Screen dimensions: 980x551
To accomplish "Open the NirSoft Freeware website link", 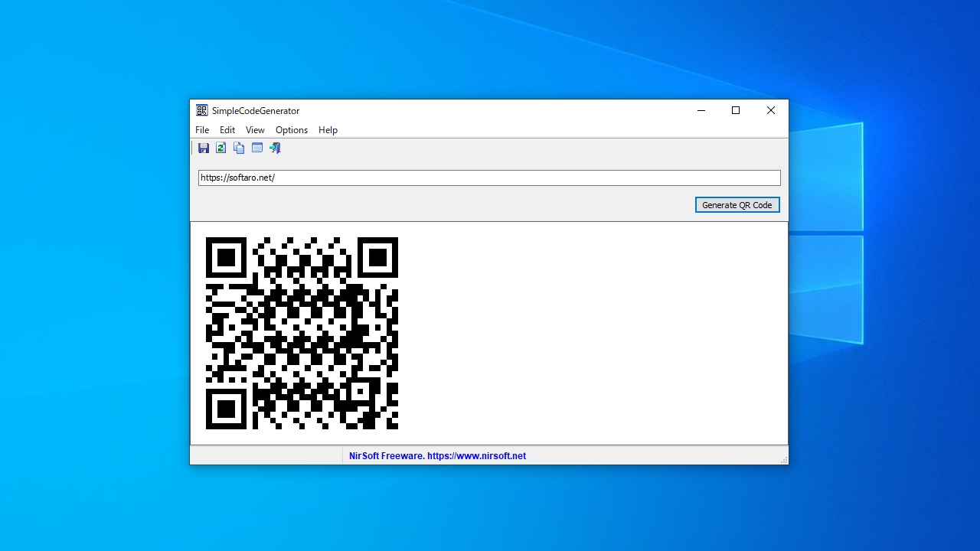I will pyautogui.click(x=437, y=456).
